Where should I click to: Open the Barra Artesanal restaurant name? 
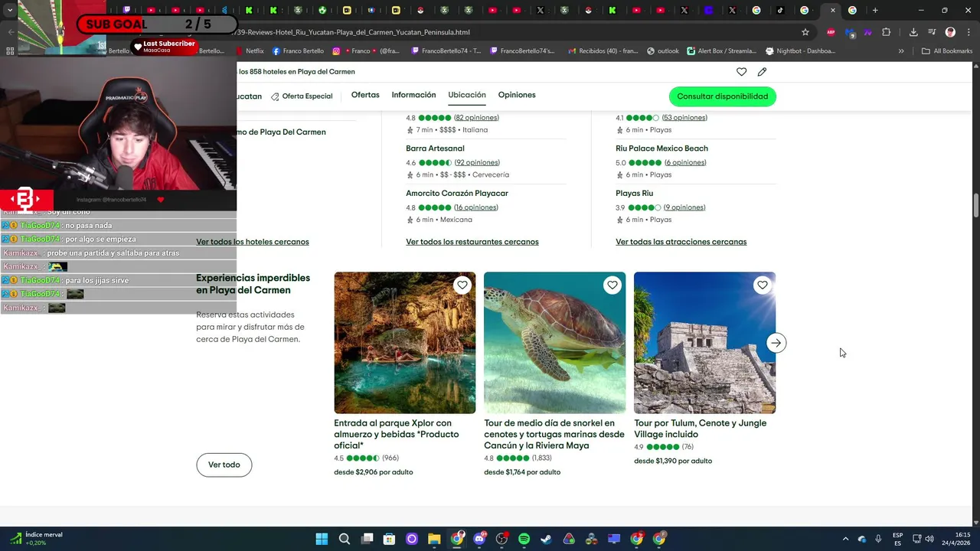pyautogui.click(x=435, y=148)
